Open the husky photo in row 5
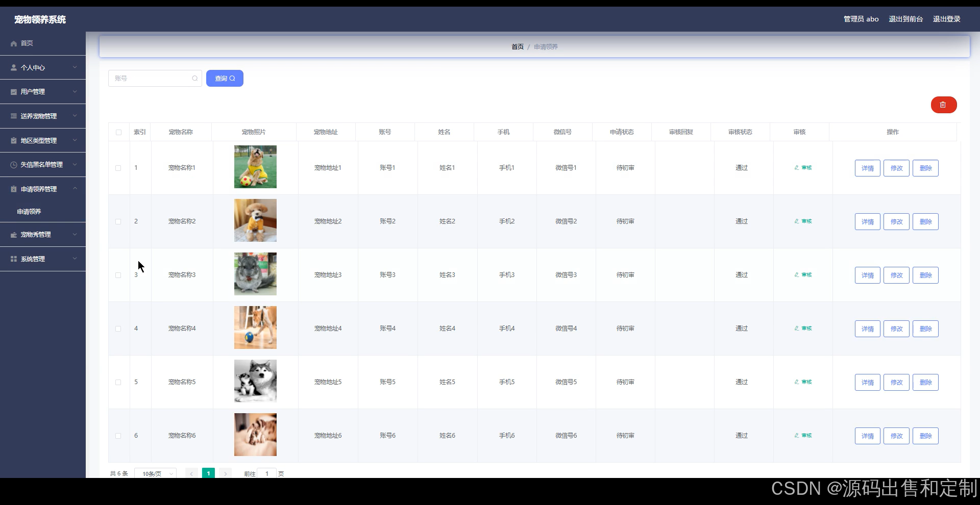 255,381
